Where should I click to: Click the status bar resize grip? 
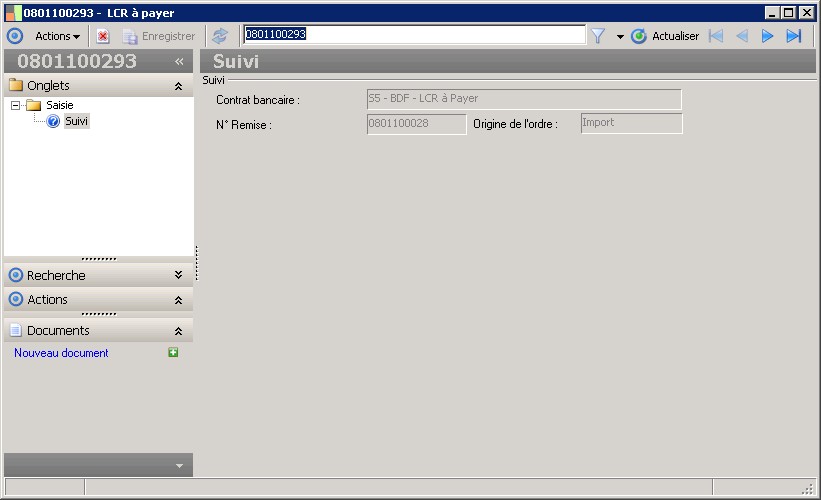(808, 489)
